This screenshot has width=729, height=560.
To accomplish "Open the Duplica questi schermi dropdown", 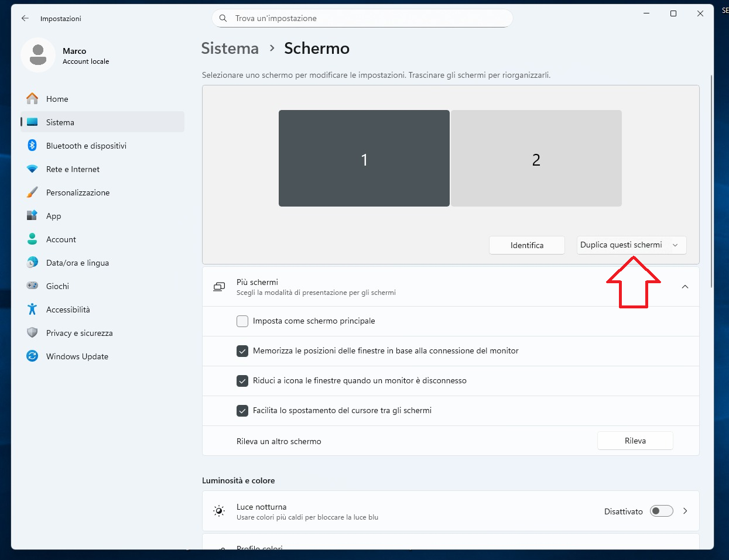I will [x=631, y=245].
